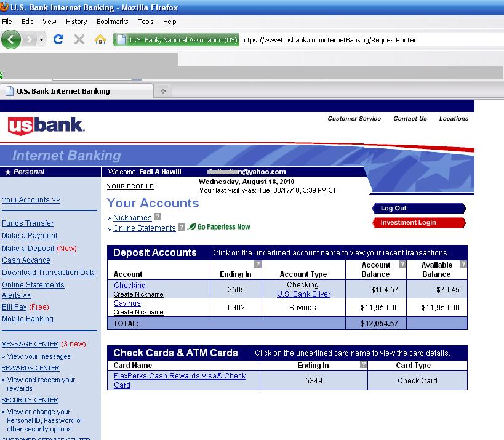The image size is (504, 440).
Task: Click help icon beside Online Statements link
Action: (182, 227)
